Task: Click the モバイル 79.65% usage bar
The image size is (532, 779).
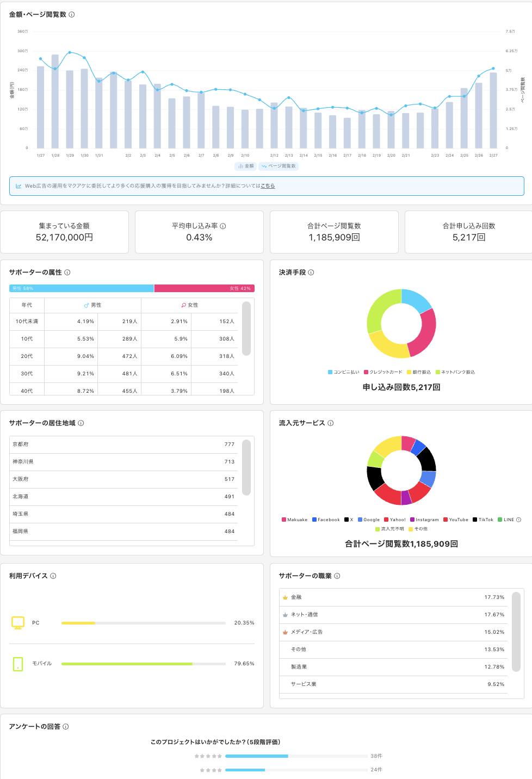Action: click(x=144, y=664)
